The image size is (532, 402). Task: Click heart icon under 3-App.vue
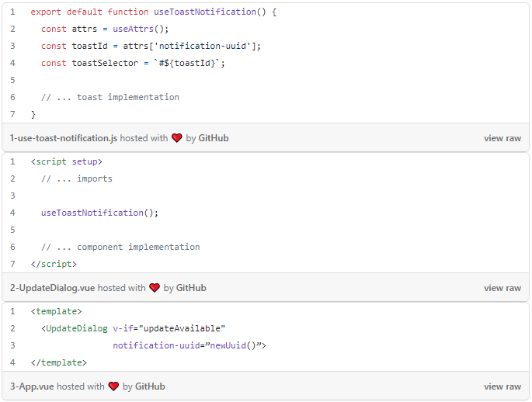pyautogui.click(x=113, y=386)
